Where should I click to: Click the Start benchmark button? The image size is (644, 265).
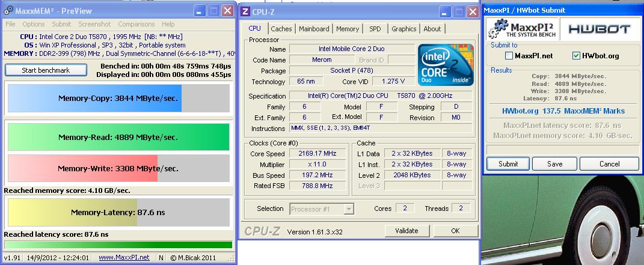pos(46,70)
